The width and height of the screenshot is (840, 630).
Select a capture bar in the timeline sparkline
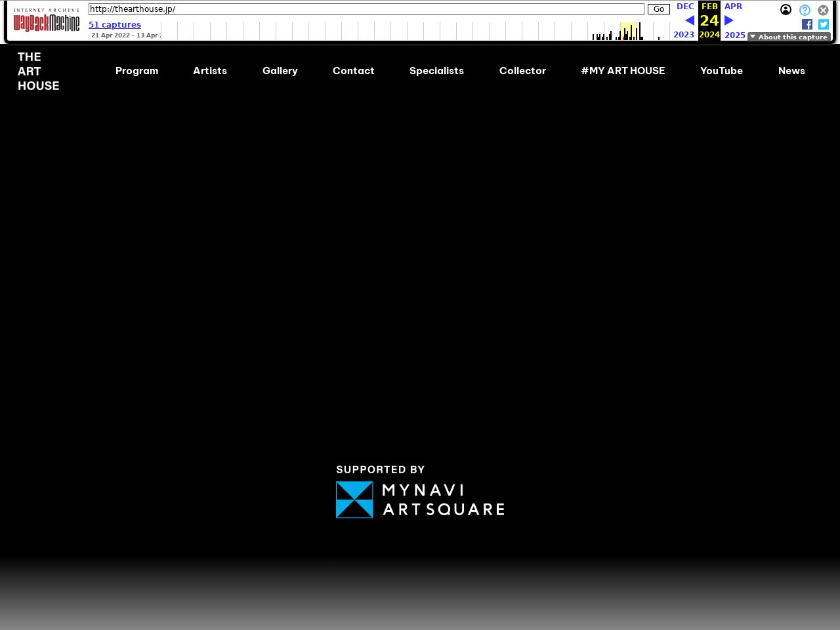(629, 31)
